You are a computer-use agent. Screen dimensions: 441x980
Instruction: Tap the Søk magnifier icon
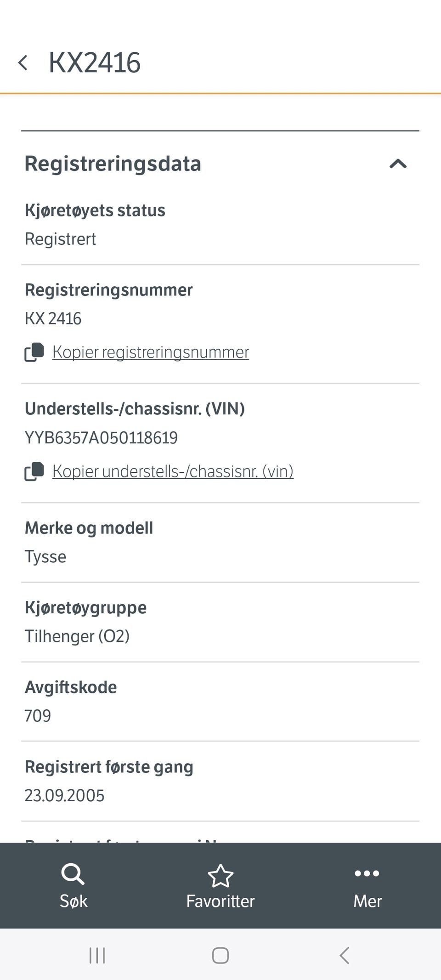(73, 874)
